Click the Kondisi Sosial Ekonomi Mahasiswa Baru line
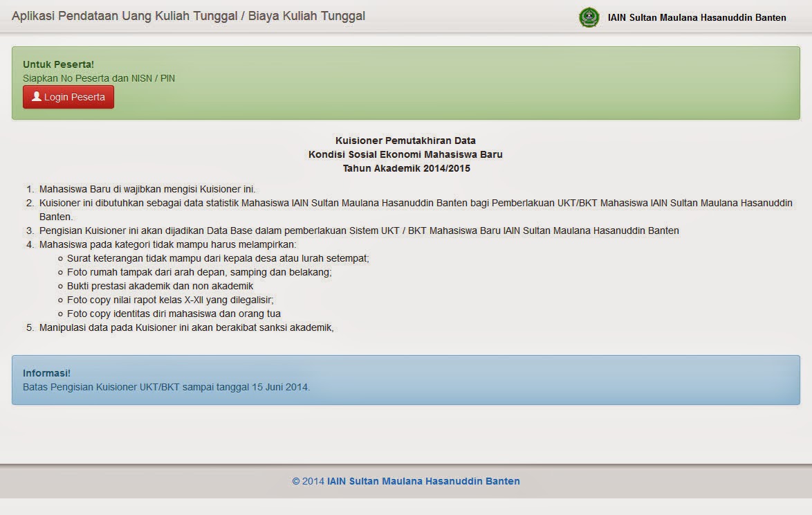The width and height of the screenshot is (812, 515). [x=405, y=154]
